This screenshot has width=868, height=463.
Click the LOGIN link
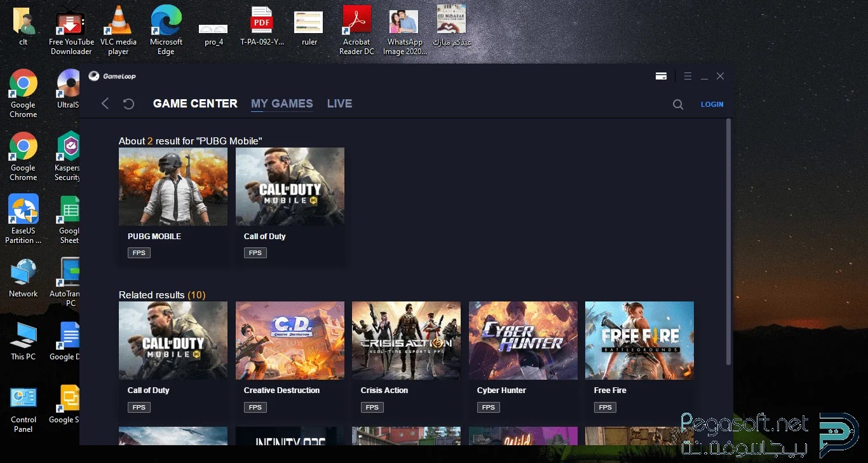click(712, 104)
